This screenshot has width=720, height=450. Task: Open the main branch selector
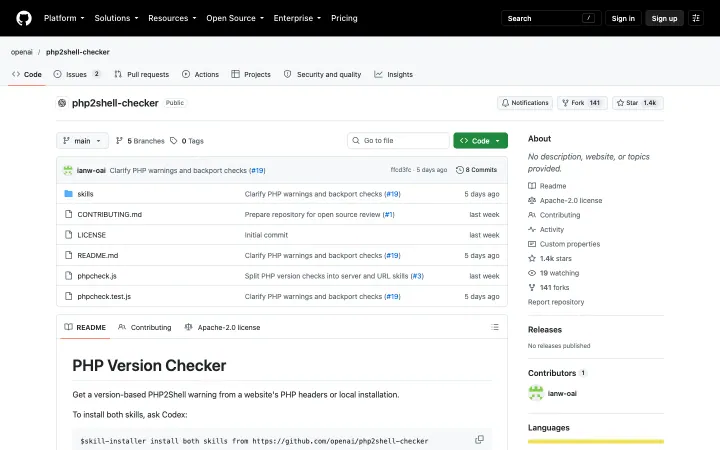[82, 141]
